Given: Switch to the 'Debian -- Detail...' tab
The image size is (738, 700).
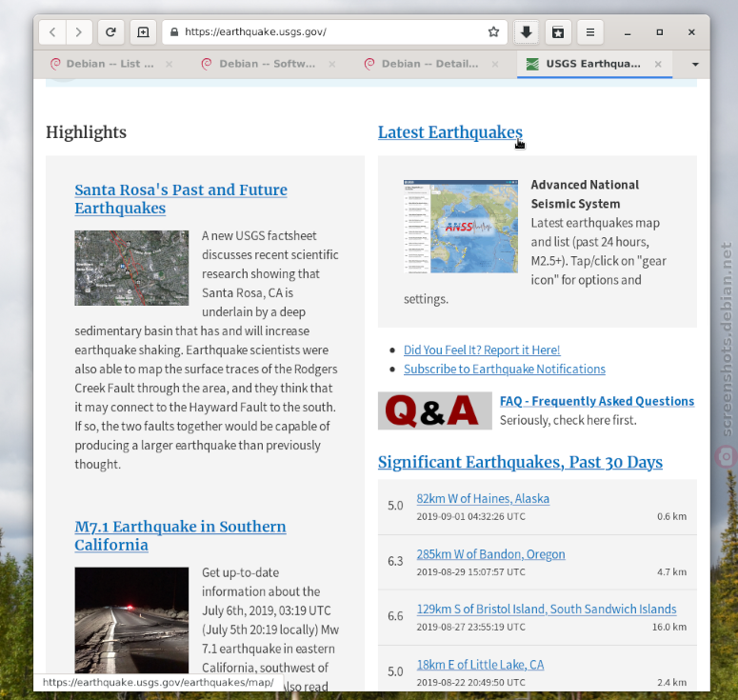Looking at the screenshot, I should click(429, 64).
